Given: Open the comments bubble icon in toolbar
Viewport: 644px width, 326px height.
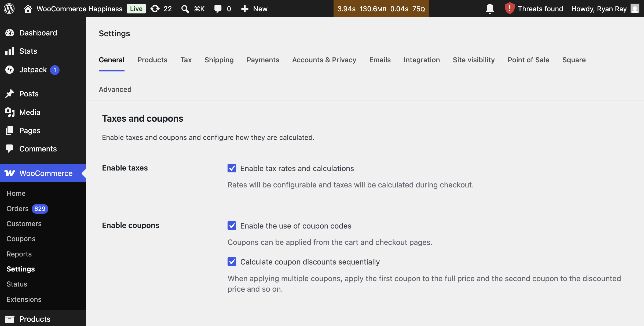Looking at the screenshot, I should click(218, 9).
